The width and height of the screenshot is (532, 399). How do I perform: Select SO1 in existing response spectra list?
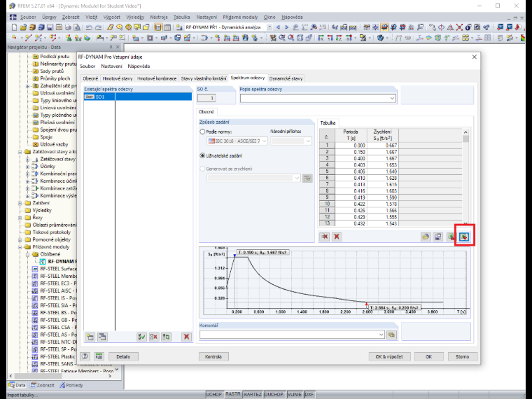138,97
